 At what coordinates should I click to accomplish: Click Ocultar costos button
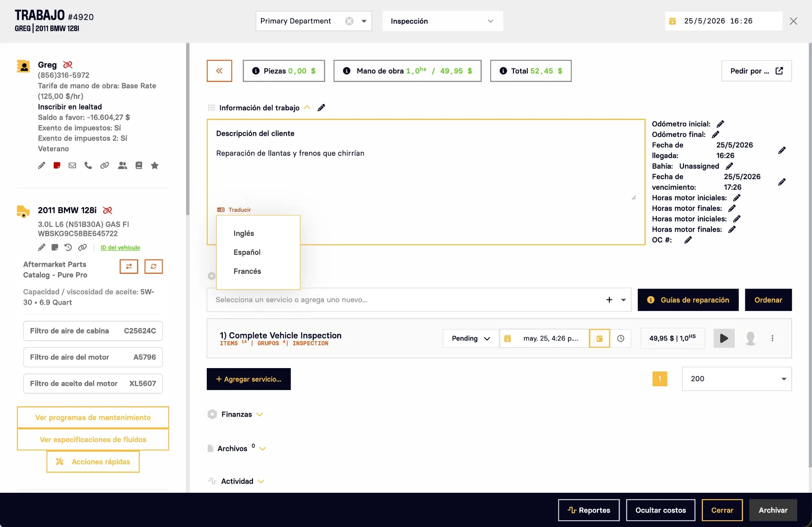tap(661, 510)
